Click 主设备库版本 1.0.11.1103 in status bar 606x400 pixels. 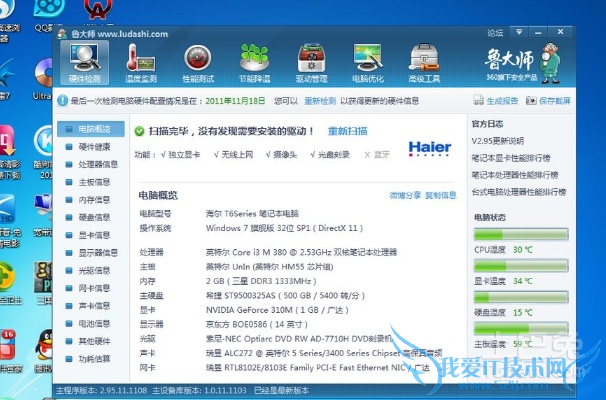(199, 391)
